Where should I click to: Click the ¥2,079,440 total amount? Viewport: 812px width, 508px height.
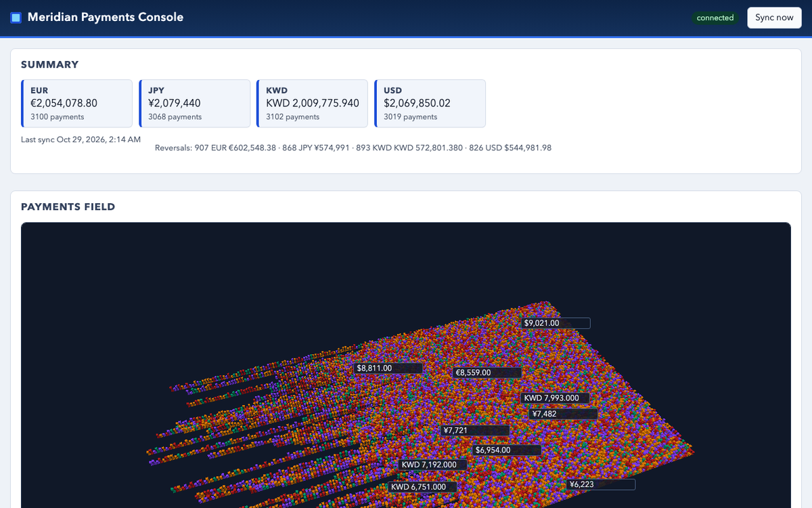175,104
